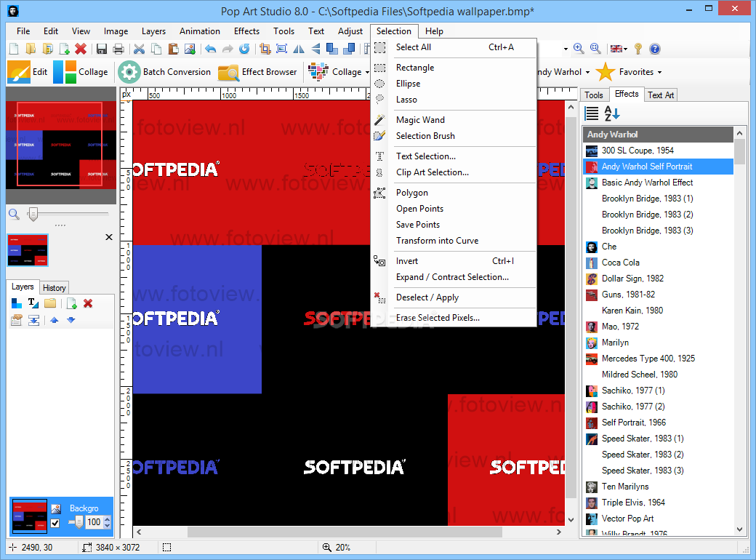Click the Print icon

click(118, 49)
